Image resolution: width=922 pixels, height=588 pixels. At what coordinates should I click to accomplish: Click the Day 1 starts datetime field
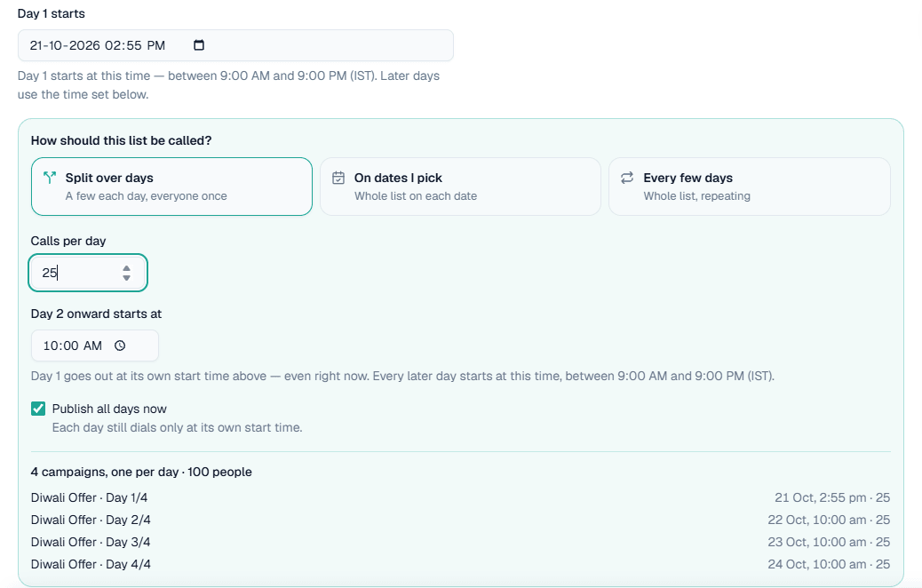click(235, 45)
